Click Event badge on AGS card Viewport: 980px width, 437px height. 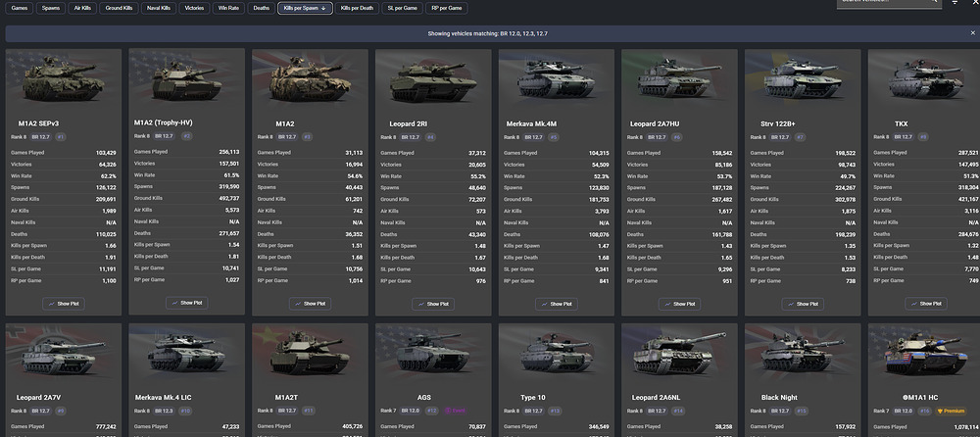(457, 412)
